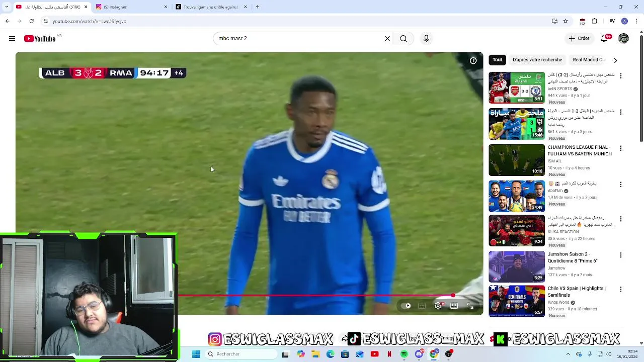Image resolution: width=644 pixels, height=362 pixels.
Task: Open 'Chile VS Spain | Highlights | Semifinals'
Action: point(577,292)
